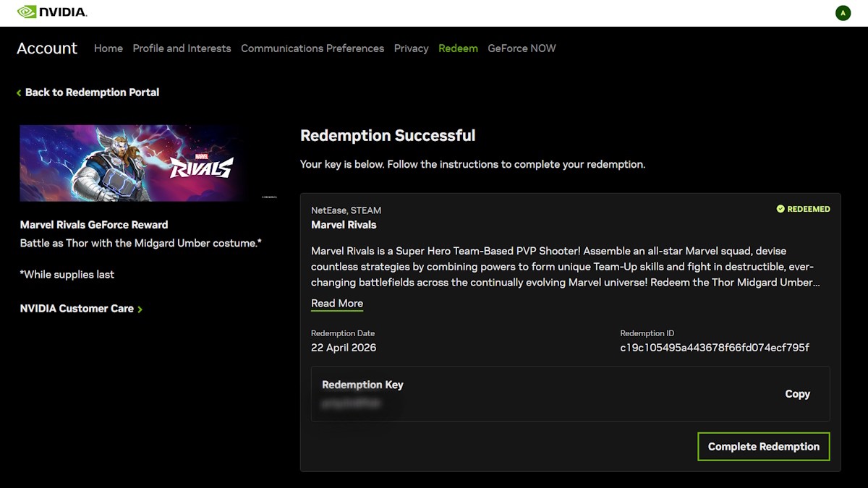Click the green Redeemed checkmark badge
The width and height of the screenshot is (868, 488).
click(780, 209)
